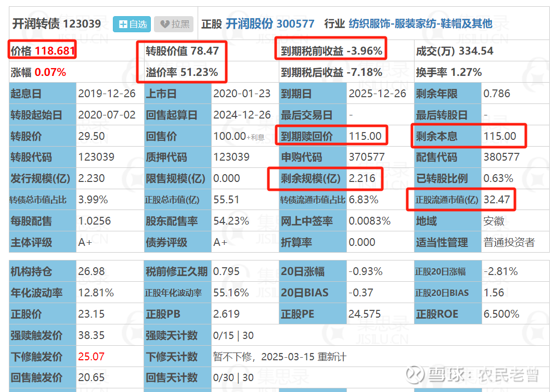Viewport: 556px width, 392px height.
Task: Click the heart icon on the 拉黑 button
Action: point(164,24)
